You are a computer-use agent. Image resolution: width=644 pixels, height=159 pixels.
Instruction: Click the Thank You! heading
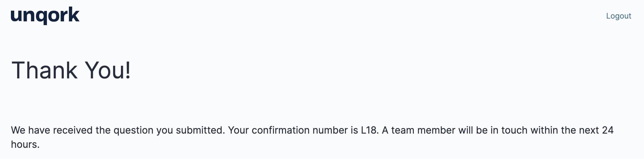coord(71,70)
